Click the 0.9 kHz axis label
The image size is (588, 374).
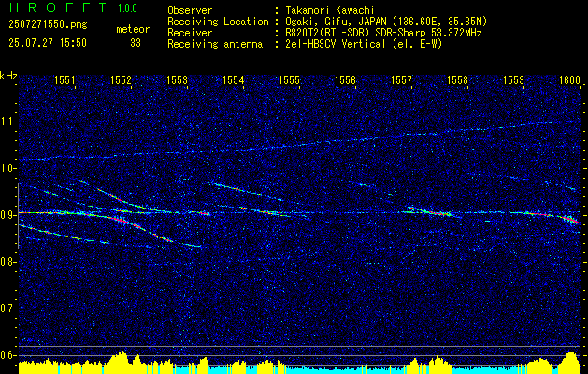pyautogui.click(x=7, y=215)
